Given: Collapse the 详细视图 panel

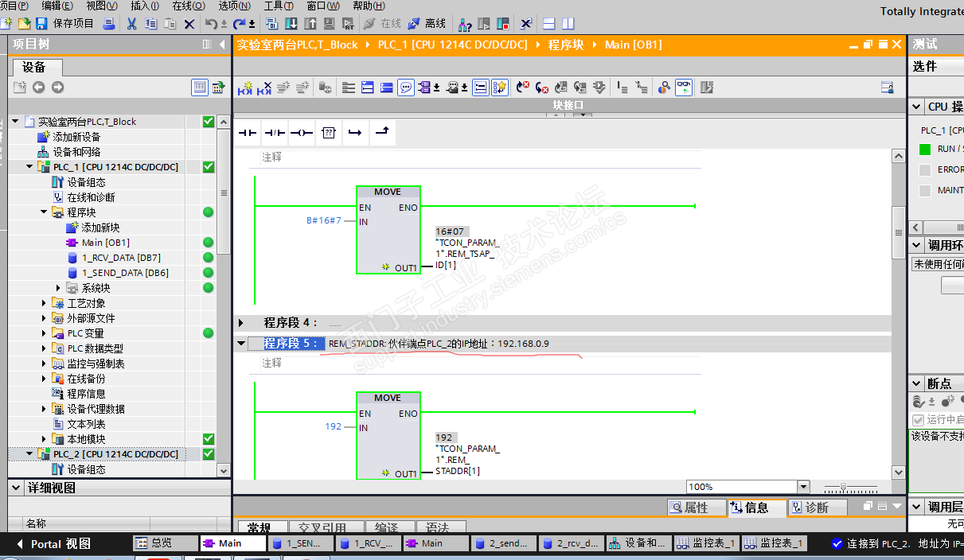Looking at the screenshot, I should 16,488.
